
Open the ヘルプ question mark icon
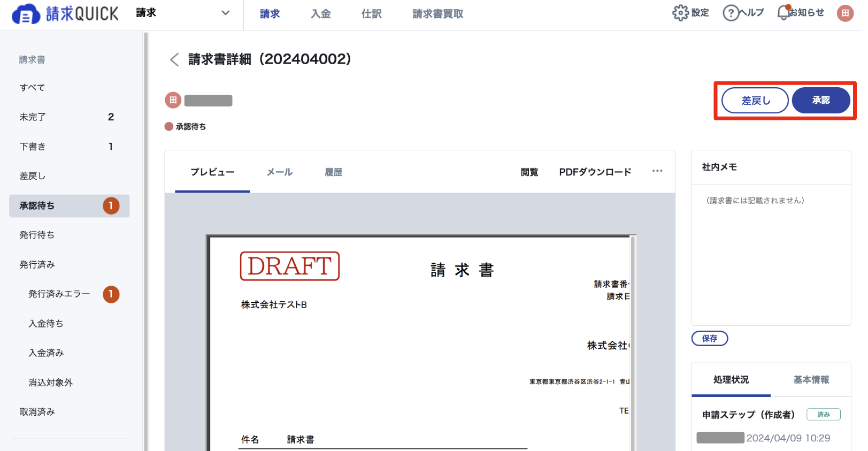(731, 13)
